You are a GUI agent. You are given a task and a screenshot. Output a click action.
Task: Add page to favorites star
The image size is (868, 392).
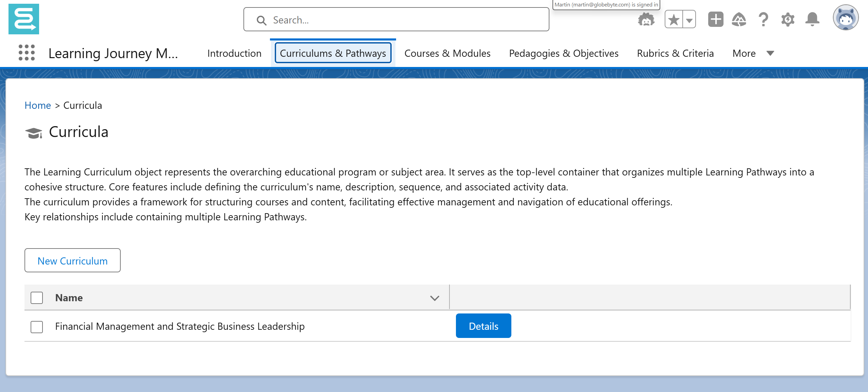(x=674, y=19)
